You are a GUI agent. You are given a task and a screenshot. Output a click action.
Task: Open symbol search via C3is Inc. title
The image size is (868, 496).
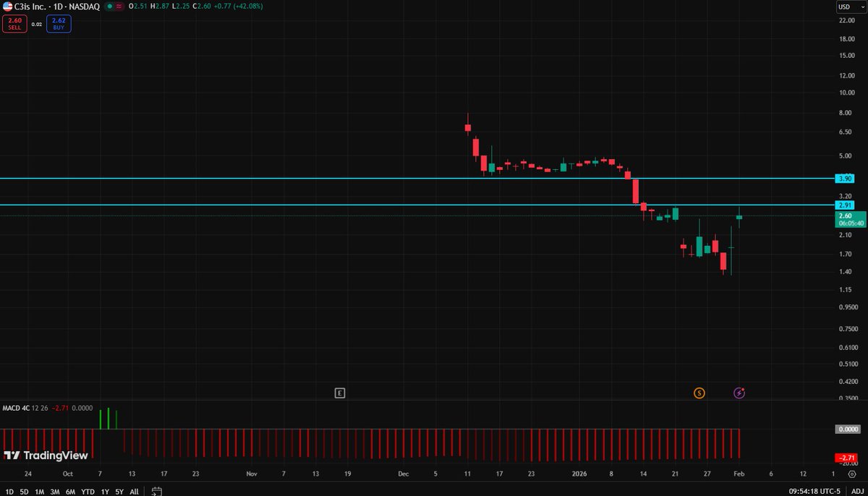(x=30, y=6)
